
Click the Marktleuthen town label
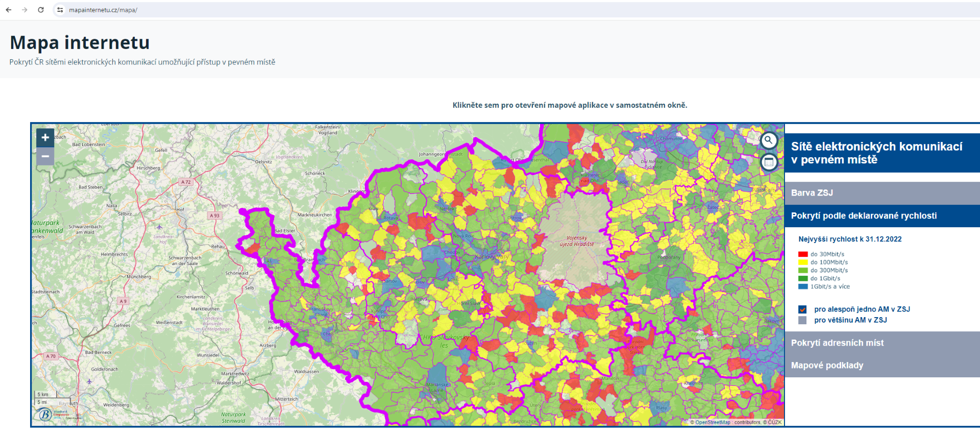(x=205, y=309)
